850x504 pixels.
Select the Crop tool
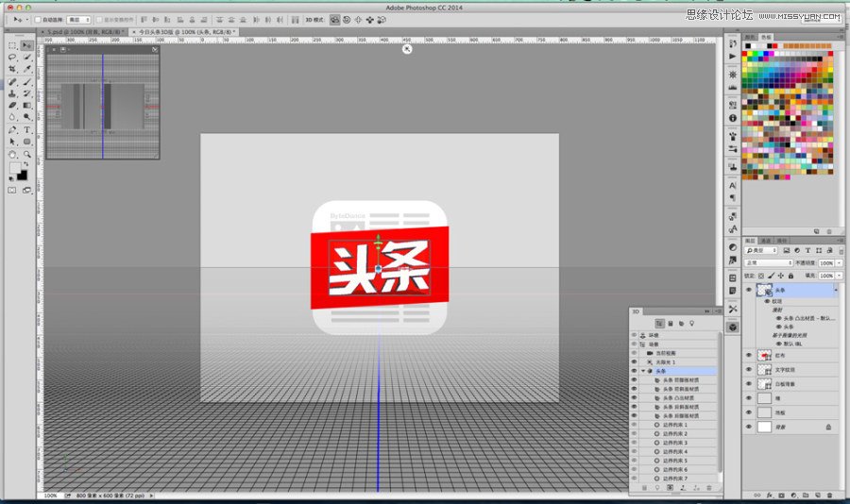(12, 69)
